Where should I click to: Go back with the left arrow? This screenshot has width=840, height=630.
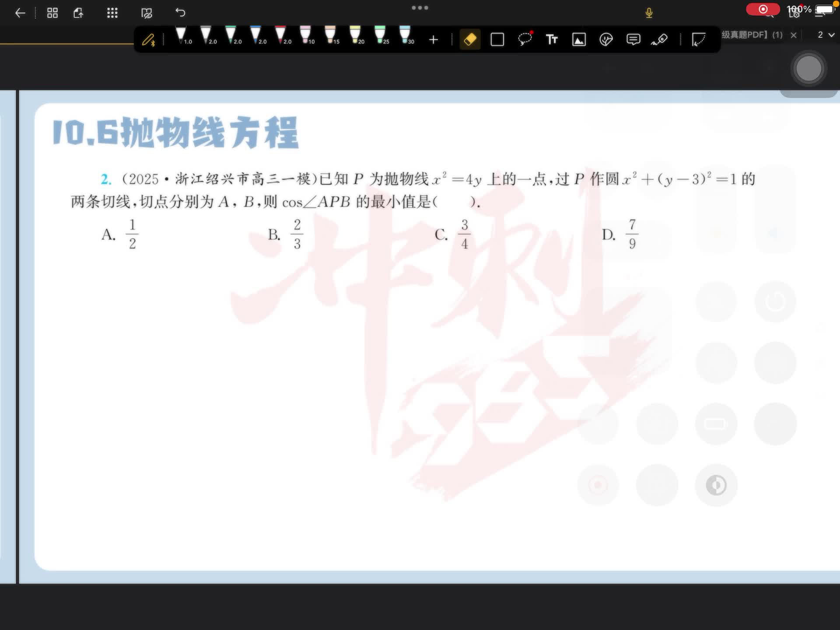[x=20, y=13]
